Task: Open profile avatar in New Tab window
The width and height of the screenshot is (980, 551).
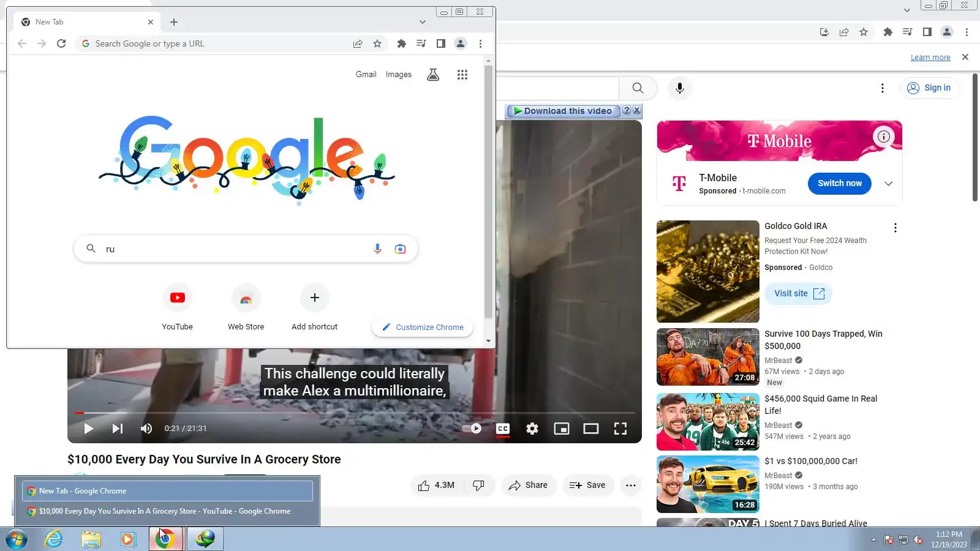Action: coord(461,43)
